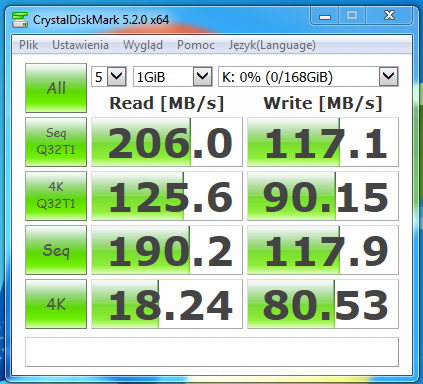Click the 4K Q32T1 read result 125.6
Viewport: 423px width, 384px height.
(167, 196)
